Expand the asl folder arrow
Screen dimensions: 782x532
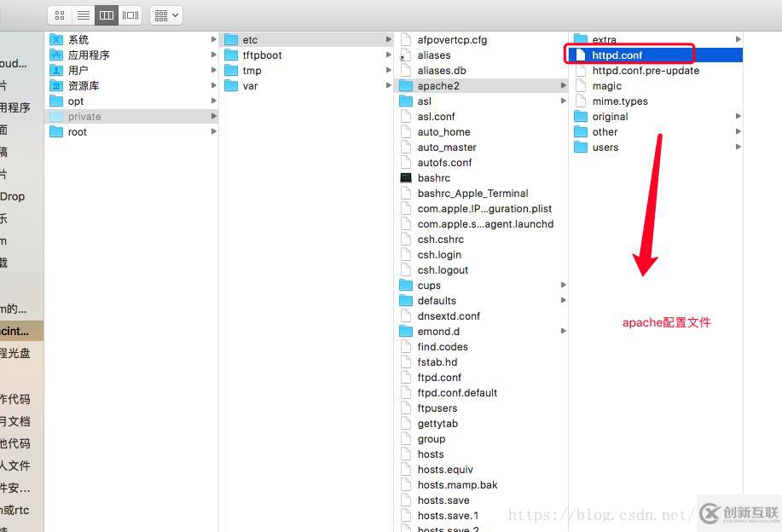point(563,101)
